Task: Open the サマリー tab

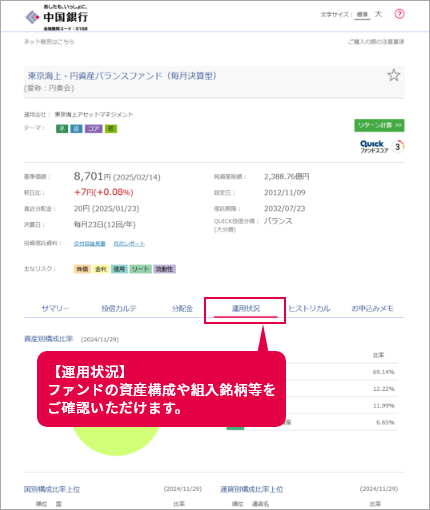Action: click(x=55, y=308)
